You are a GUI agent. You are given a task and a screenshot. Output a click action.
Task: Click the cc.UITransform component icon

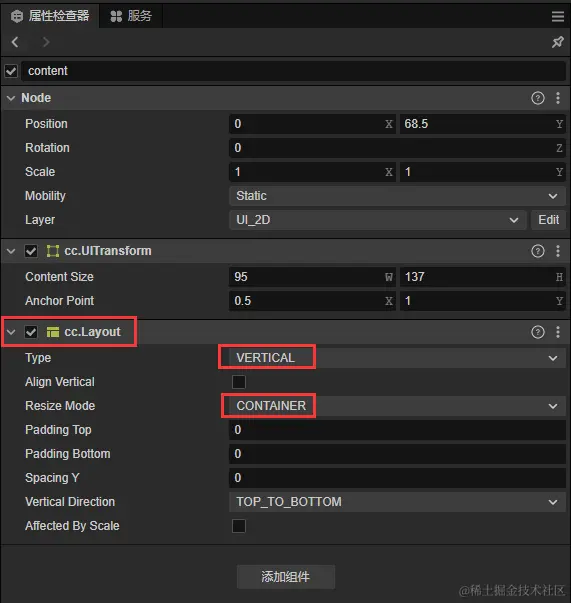coord(53,251)
